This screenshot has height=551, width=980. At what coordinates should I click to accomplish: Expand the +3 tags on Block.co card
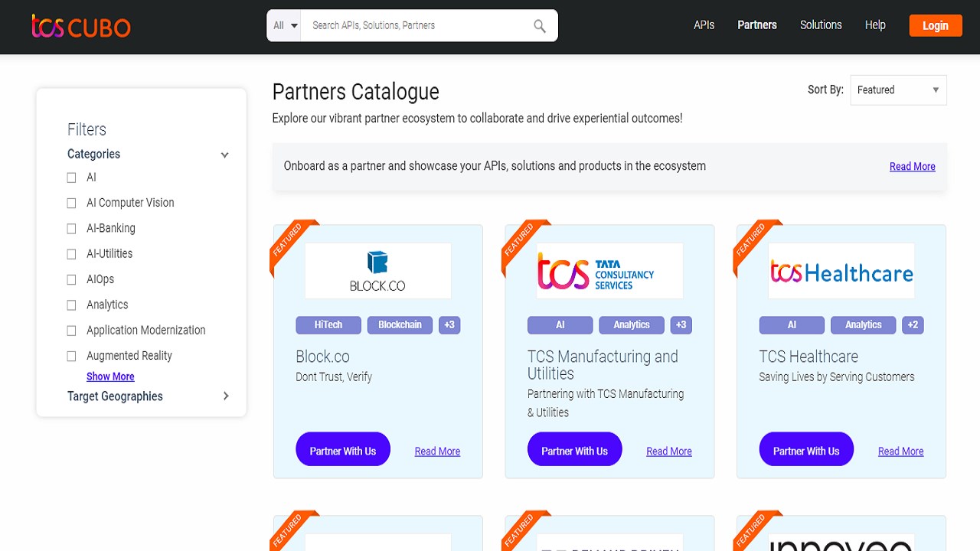[449, 325]
